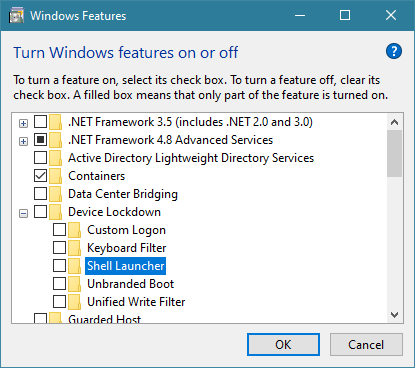Screen dimensions: 415x368
Task: Select Active Directory Lightweight Directory Services label
Action: tap(191, 158)
